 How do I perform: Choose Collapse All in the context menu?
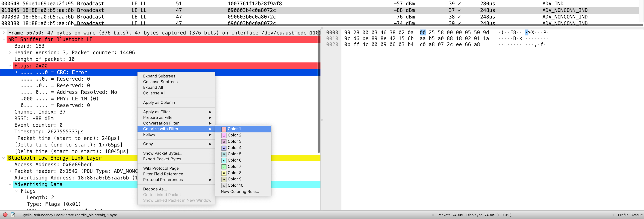pos(154,93)
